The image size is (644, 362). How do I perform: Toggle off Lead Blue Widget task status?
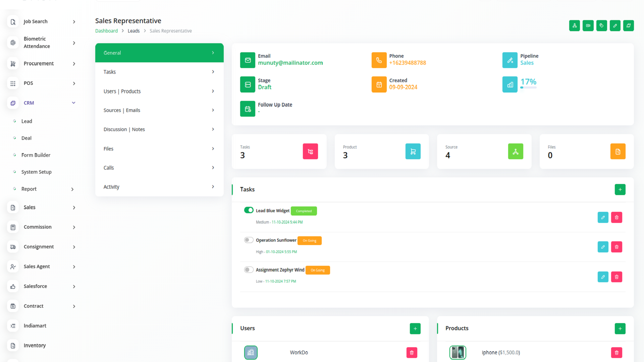point(249,210)
